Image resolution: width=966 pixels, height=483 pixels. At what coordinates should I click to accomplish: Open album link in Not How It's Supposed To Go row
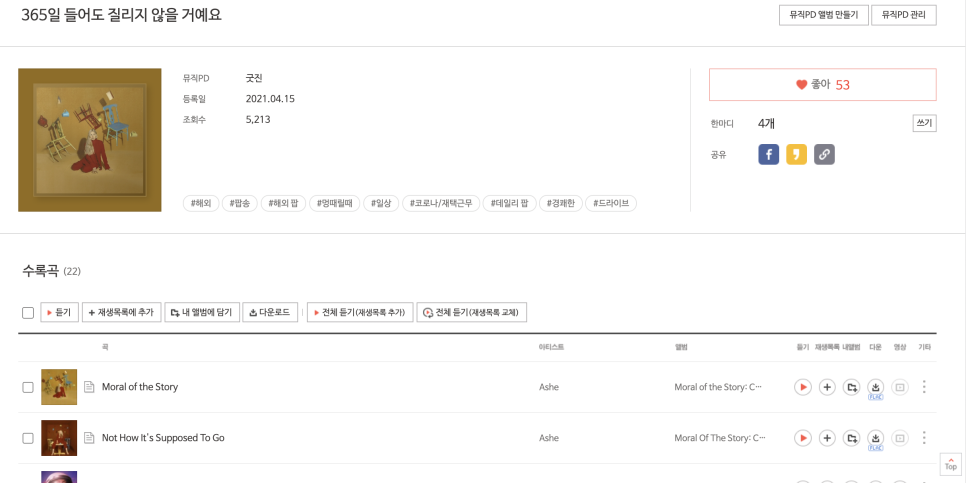[x=718, y=438]
